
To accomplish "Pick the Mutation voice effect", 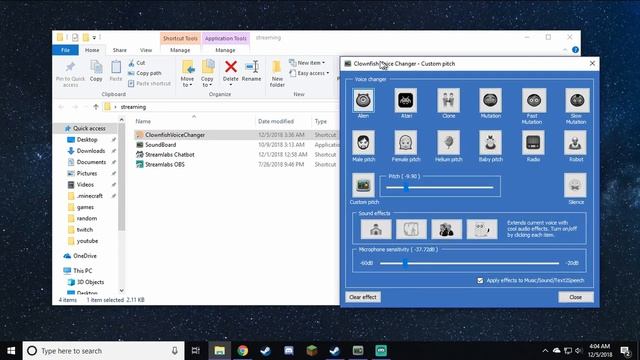I will (x=490, y=100).
